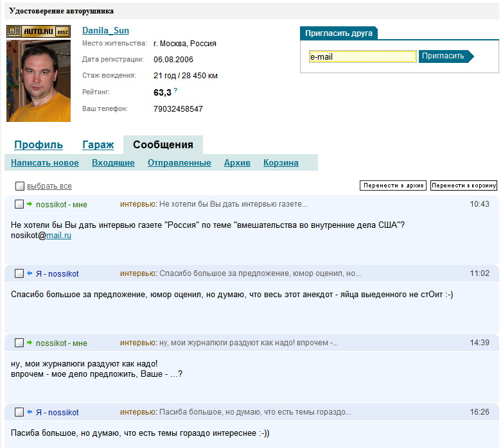
Task: Click 'Я - nossikot' on 11:02 message
Action: (57, 274)
